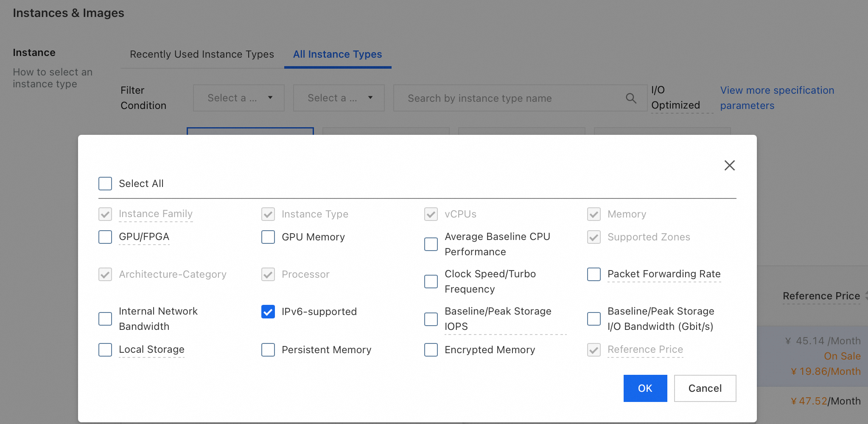Select the All Instance Types tab

tap(338, 54)
